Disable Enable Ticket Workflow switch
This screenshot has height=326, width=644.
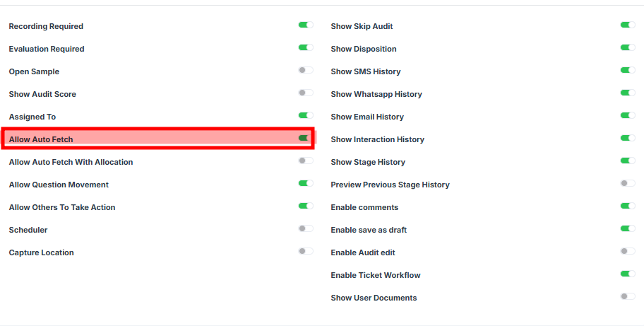627,274
